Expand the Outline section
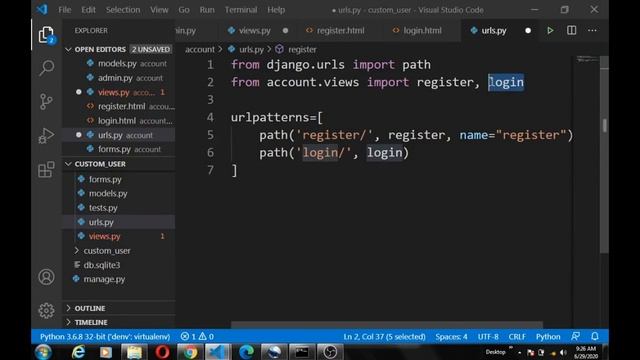Viewport: 640px width, 360px height. coord(90,308)
